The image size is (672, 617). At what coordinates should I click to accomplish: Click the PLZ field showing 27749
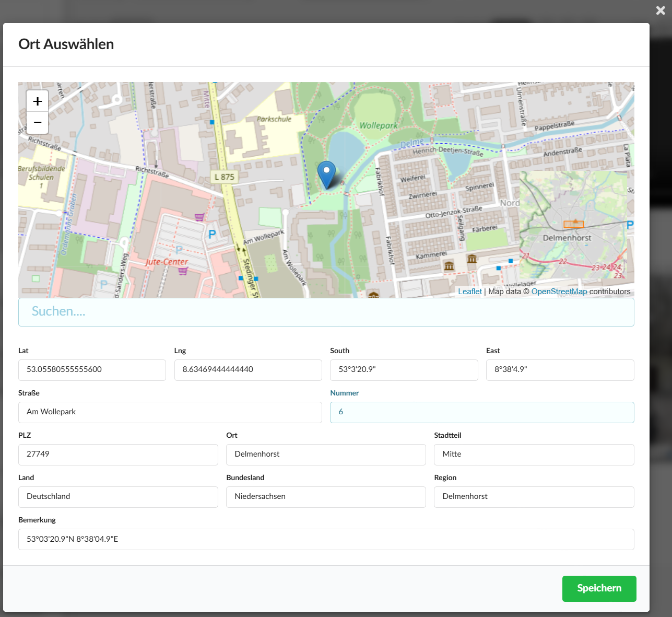[118, 455]
